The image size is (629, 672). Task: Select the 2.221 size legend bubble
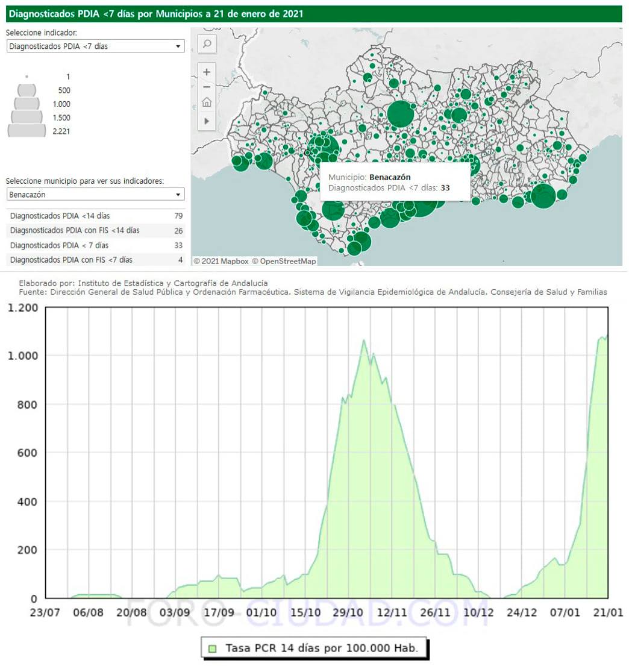27,131
